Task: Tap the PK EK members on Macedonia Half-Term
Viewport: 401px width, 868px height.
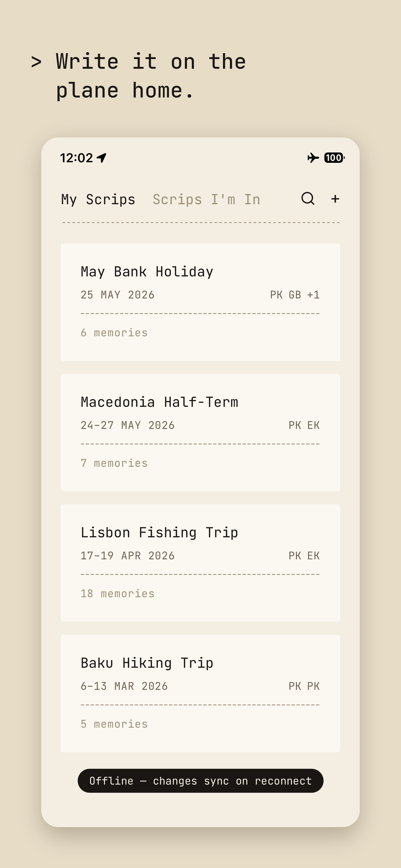Action: click(304, 425)
